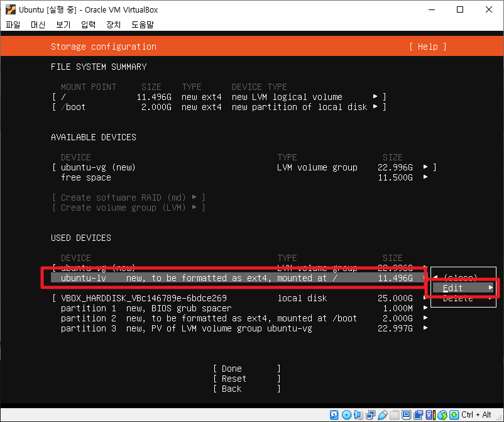
Task: Activate the Reset button
Action: pos(247,379)
